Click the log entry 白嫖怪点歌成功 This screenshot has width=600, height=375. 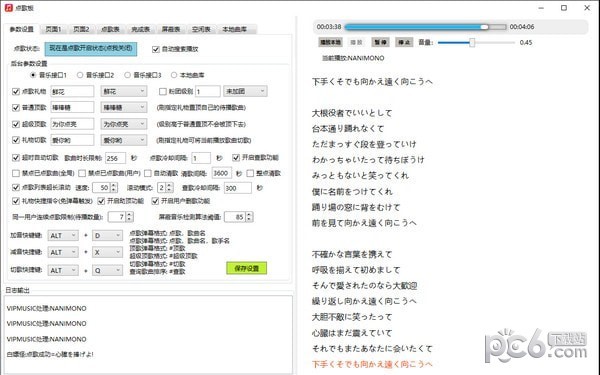click(x=50, y=354)
